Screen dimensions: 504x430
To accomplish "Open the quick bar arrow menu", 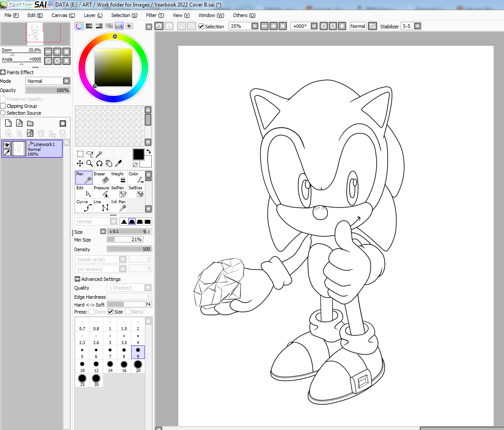I will point(149,27).
